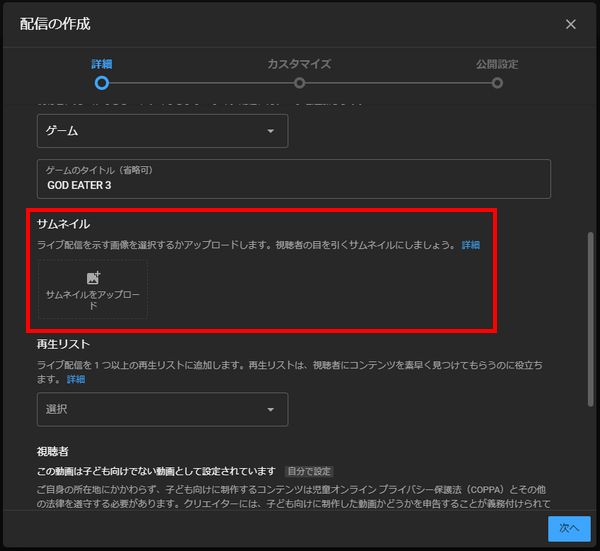The image size is (600, 551).
Task: Open the ゲーム category dropdown
Action: point(162,131)
